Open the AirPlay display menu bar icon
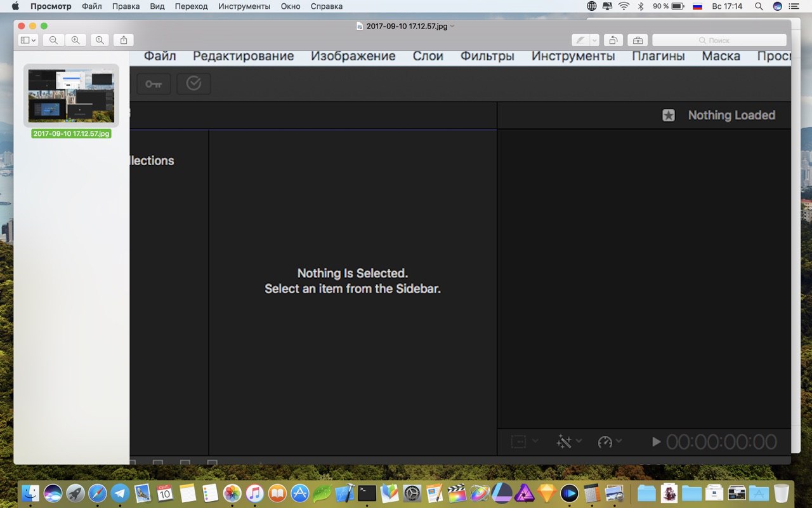 coord(608,6)
